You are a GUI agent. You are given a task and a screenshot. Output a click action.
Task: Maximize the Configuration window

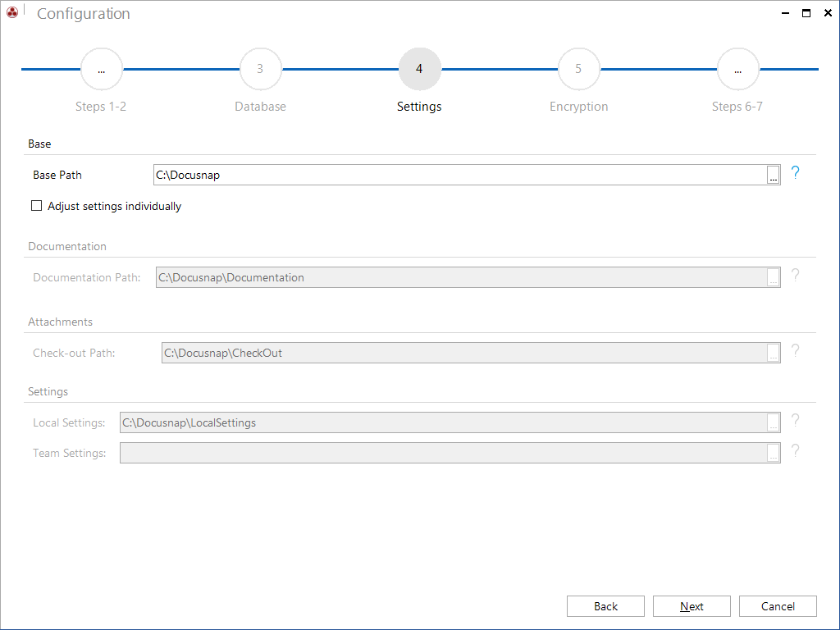click(x=806, y=13)
